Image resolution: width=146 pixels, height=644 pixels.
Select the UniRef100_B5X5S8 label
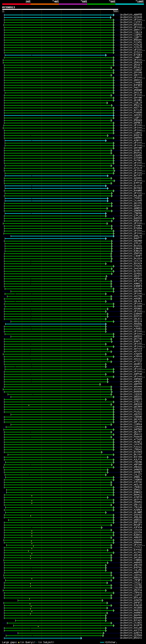[x=131, y=25]
